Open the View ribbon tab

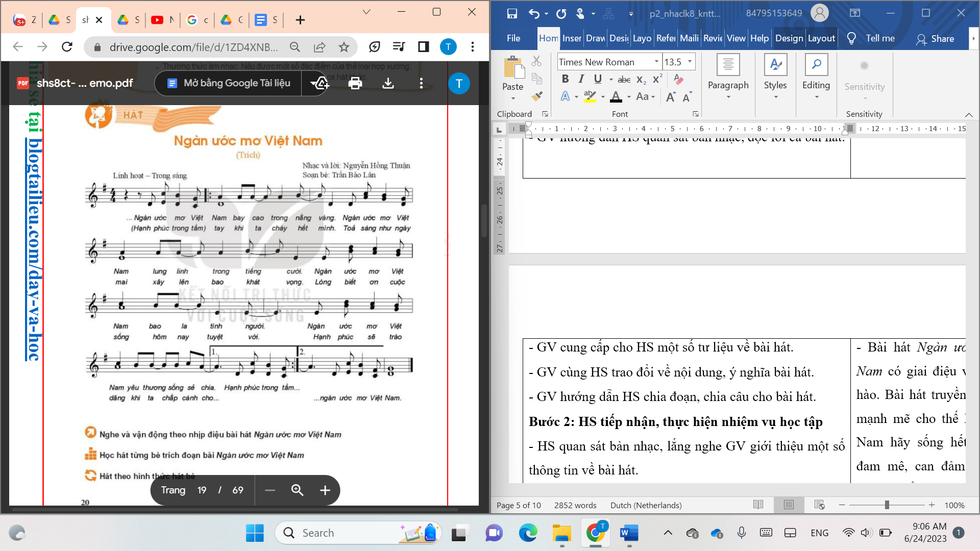click(736, 38)
